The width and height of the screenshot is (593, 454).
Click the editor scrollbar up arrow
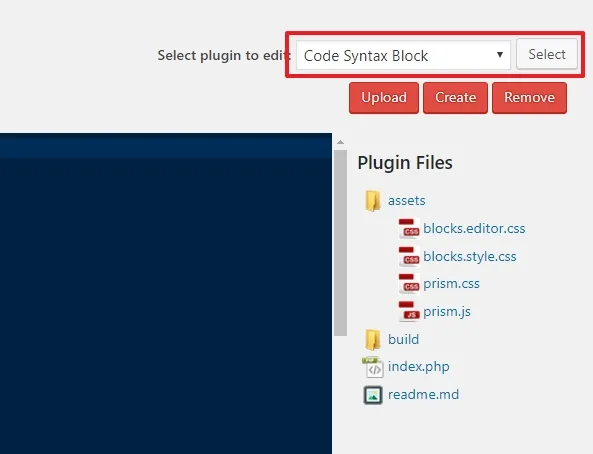click(340, 142)
